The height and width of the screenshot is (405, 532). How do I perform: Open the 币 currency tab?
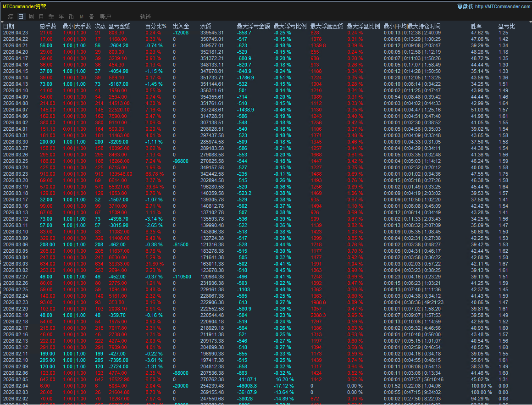click(x=71, y=17)
